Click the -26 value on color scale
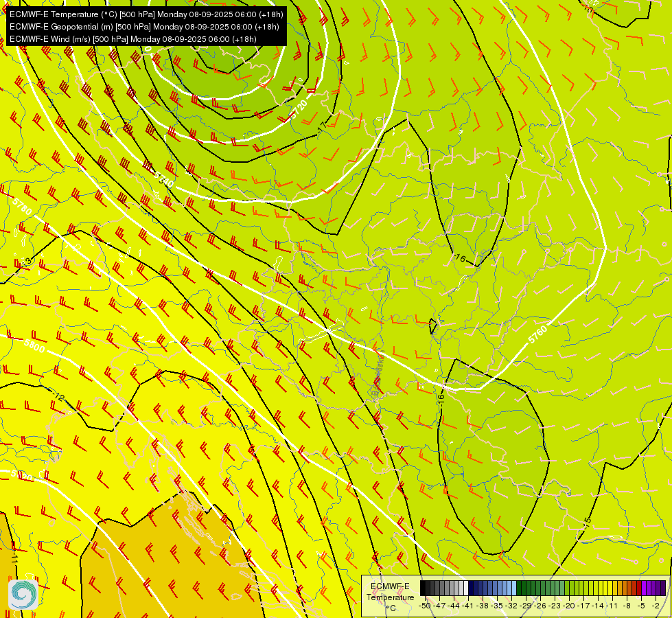Screen dimensions: 672x618 pyautogui.click(x=542, y=606)
